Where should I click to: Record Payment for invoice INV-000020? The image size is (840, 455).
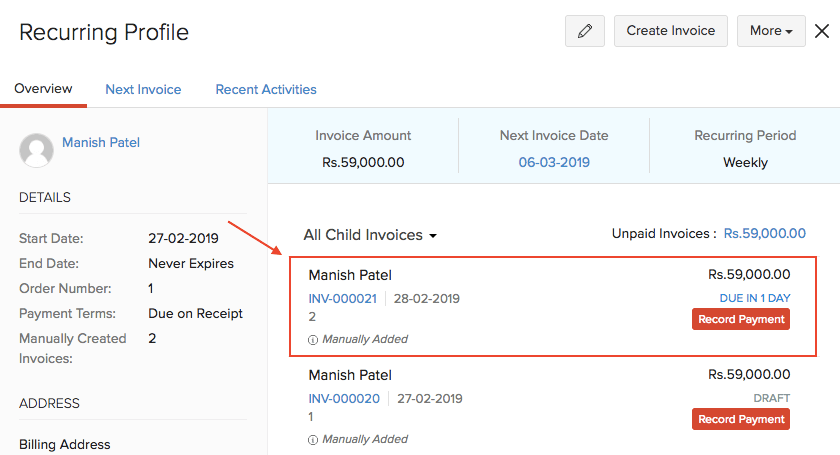point(741,419)
